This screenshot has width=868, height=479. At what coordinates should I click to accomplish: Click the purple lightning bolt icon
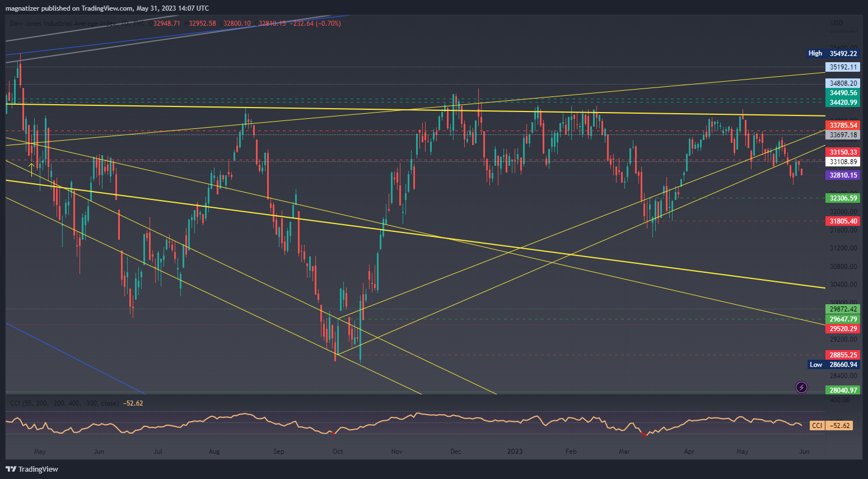click(x=801, y=387)
